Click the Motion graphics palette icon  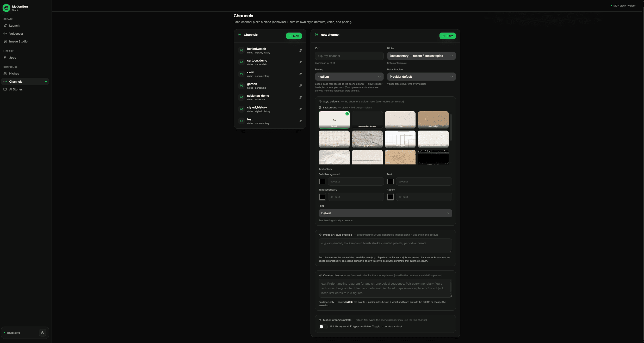point(320,320)
